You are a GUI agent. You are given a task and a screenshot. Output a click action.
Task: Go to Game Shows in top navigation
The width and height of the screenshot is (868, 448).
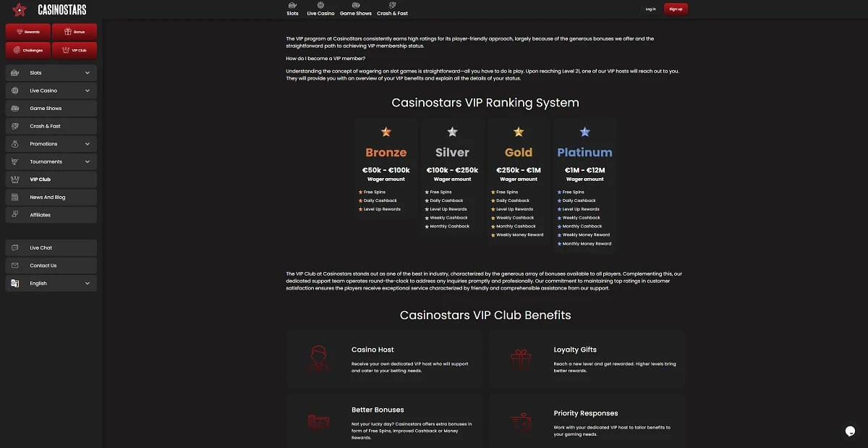pos(356,13)
